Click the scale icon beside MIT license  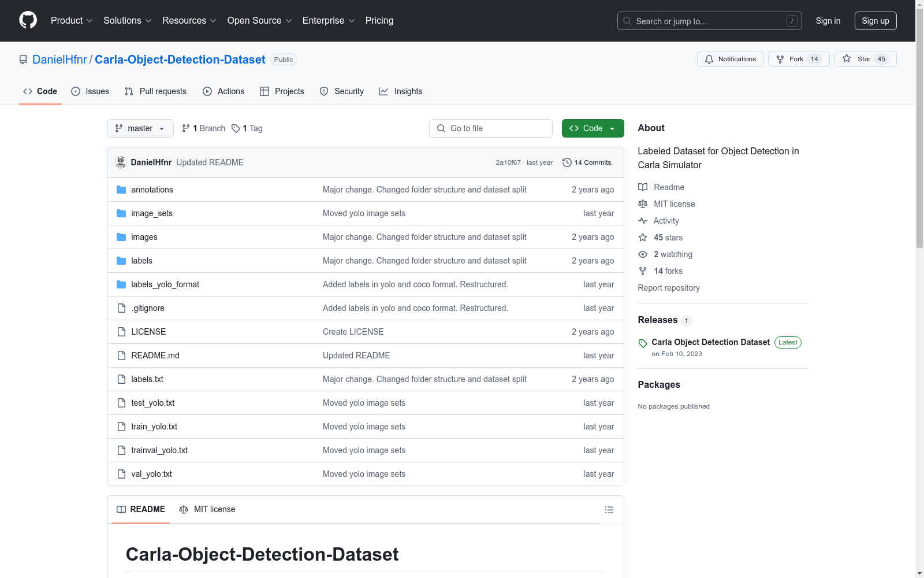click(x=643, y=204)
